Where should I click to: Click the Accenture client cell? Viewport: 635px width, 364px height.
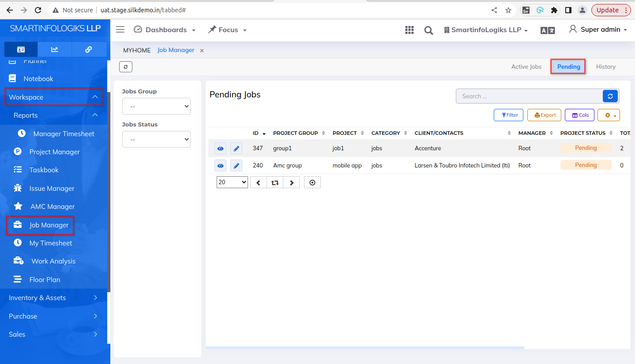point(428,149)
